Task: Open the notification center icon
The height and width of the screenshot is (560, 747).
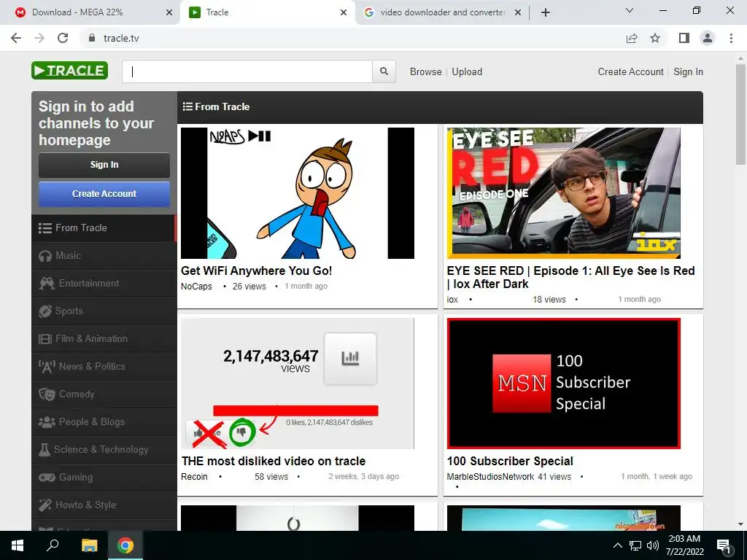Action: [x=724, y=546]
